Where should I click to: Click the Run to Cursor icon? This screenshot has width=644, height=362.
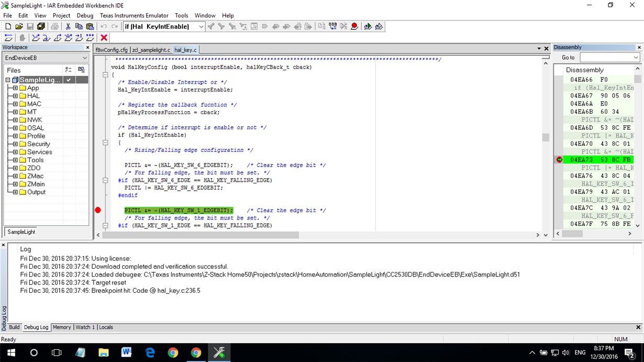click(79, 38)
